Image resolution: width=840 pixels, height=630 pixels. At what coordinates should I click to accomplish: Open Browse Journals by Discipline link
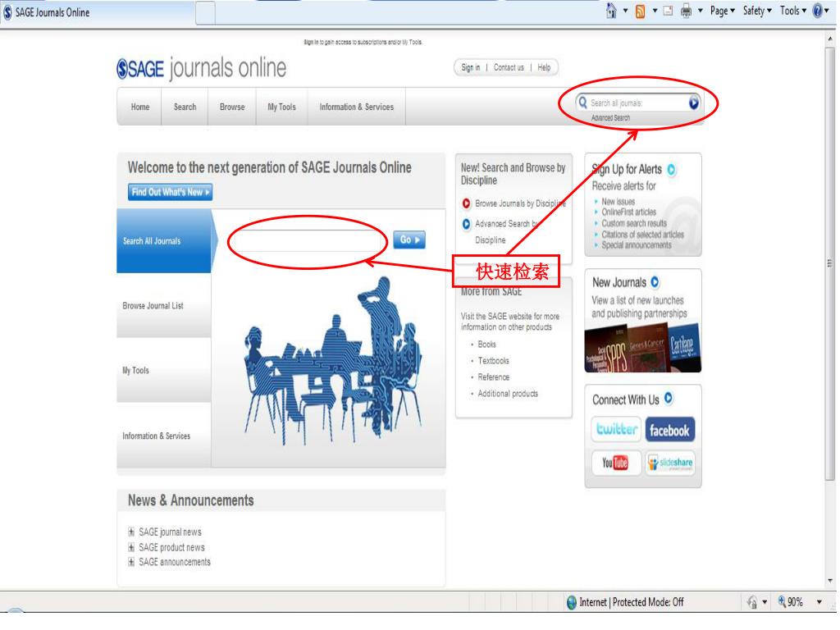click(520, 204)
